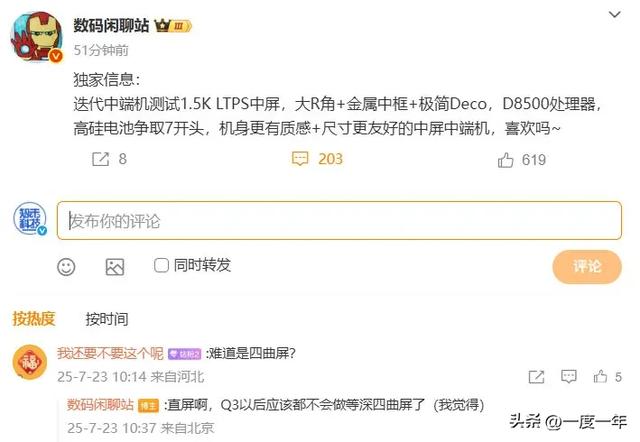Expand the post options chevron

coord(615,15)
